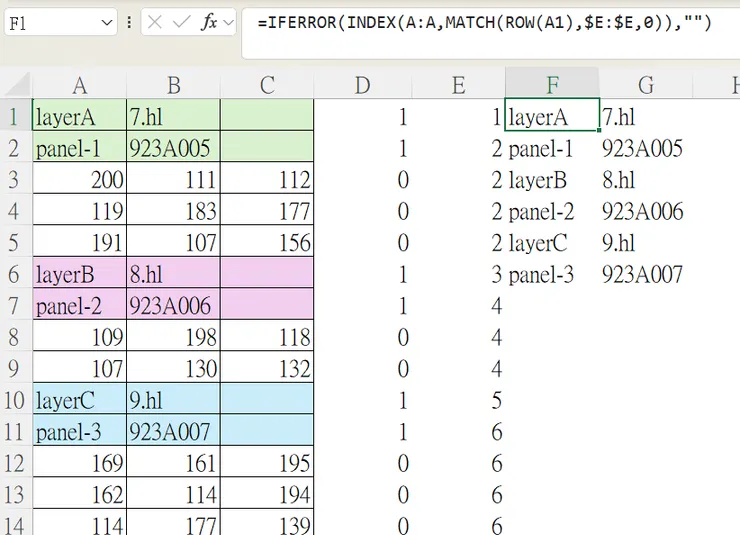Select column E header
The width and height of the screenshot is (740, 535).
click(x=458, y=85)
